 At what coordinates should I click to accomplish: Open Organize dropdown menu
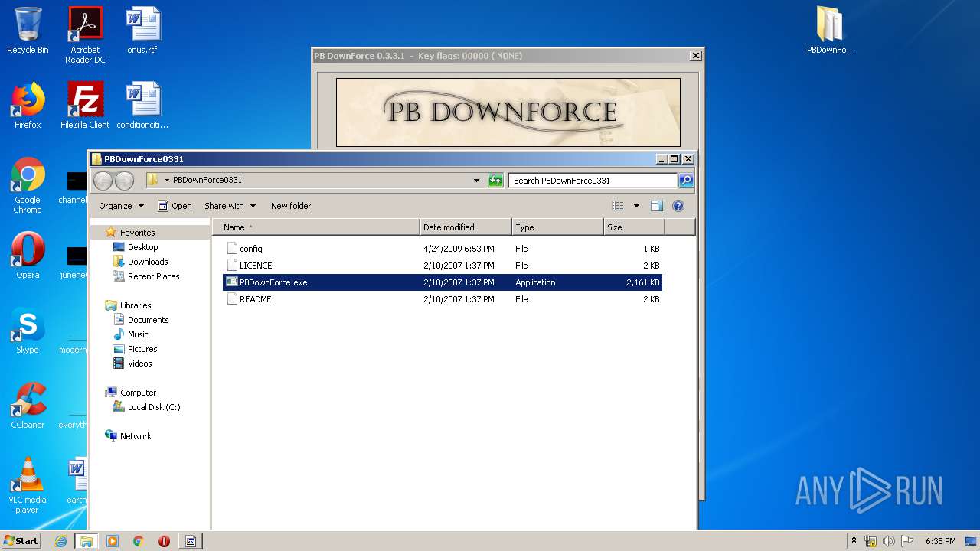(121, 206)
